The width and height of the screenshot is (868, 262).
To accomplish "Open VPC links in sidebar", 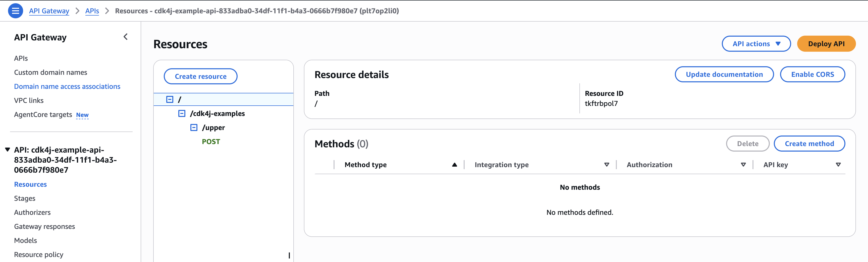I will click(x=29, y=100).
